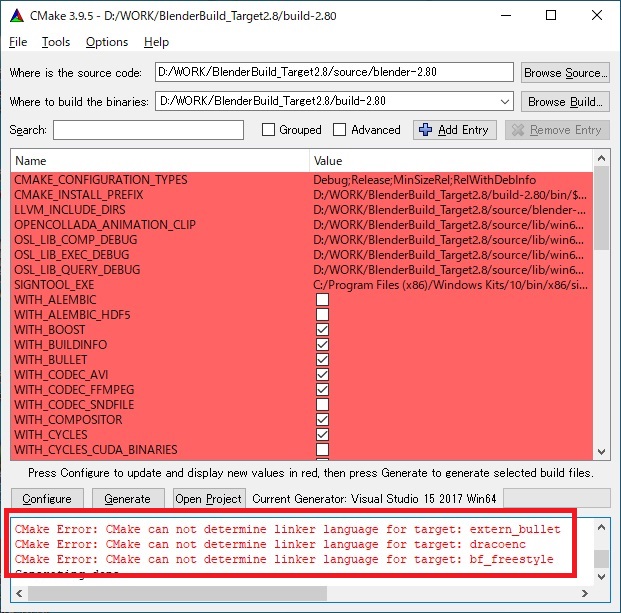Open the Options menu
The image size is (621, 613).
[x=107, y=42]
